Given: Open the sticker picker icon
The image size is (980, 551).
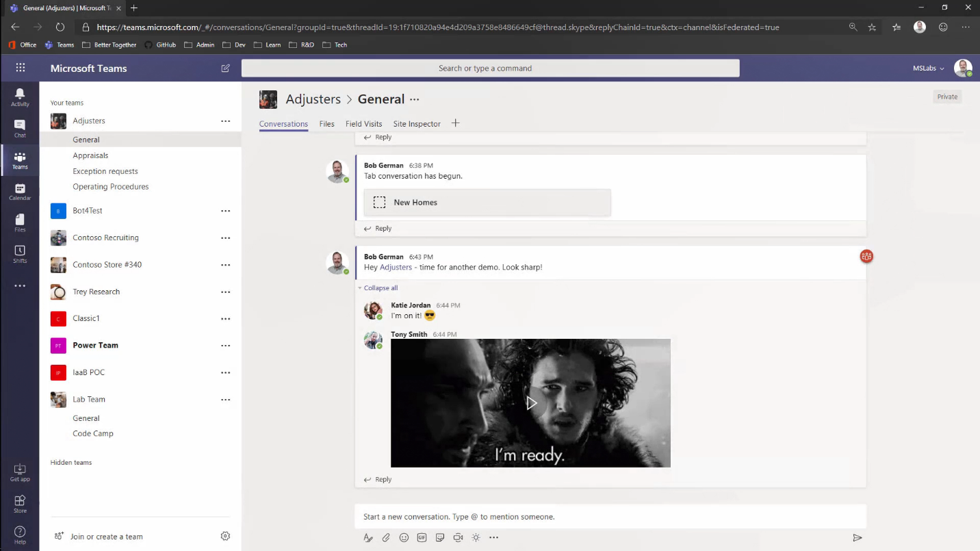Looking at the screenshot, I should click(440, 538).
